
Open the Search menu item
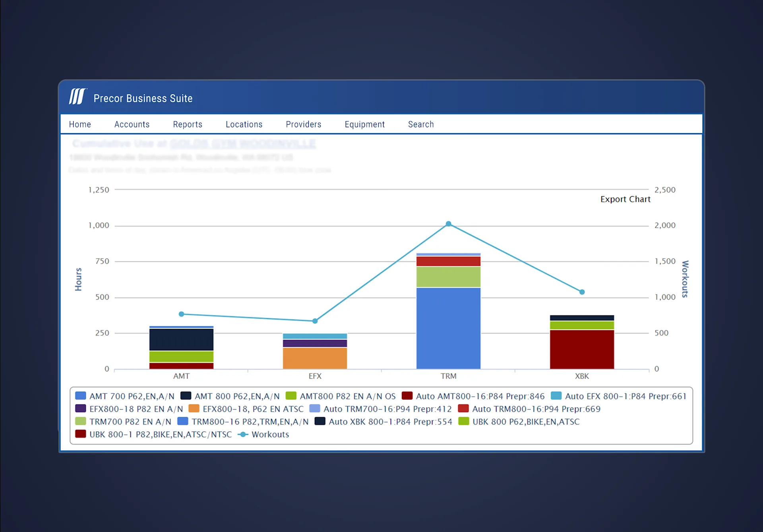(421, 124)
